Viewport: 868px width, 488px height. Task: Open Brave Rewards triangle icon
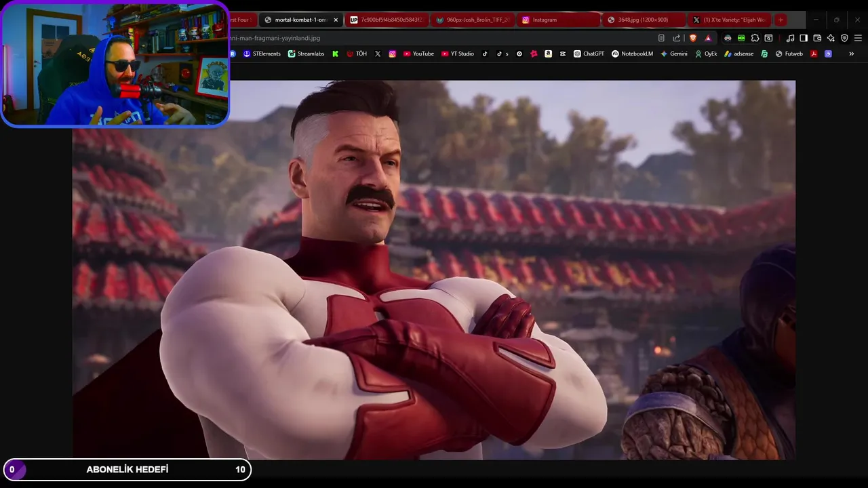(x=708, y=38)
